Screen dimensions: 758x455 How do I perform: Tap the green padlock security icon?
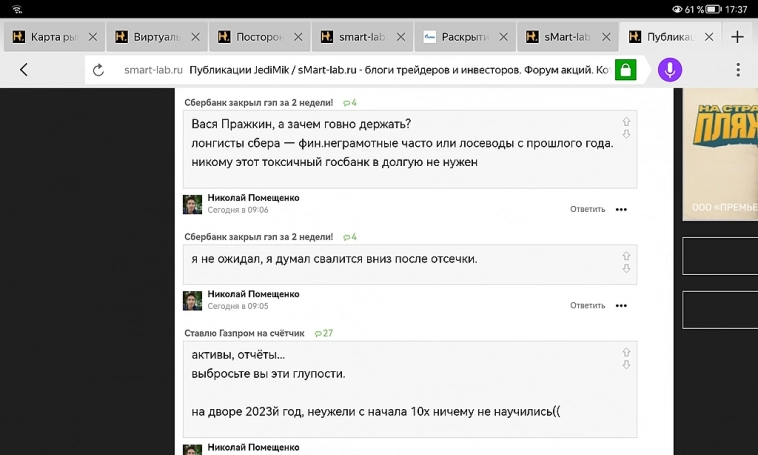pyautogui.click(x=625, y=70)
